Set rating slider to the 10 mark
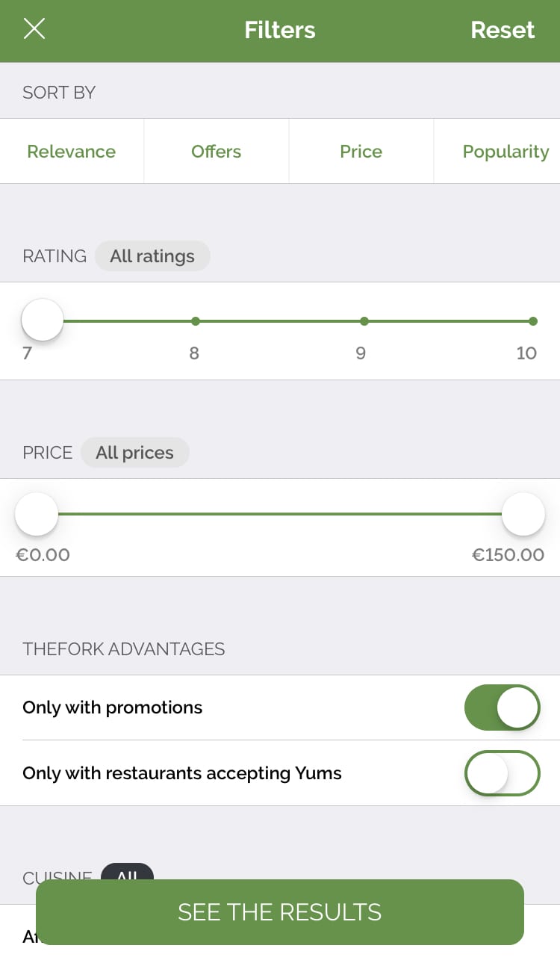The height and width of the screenshot is (963, 560). click(532, 321)
